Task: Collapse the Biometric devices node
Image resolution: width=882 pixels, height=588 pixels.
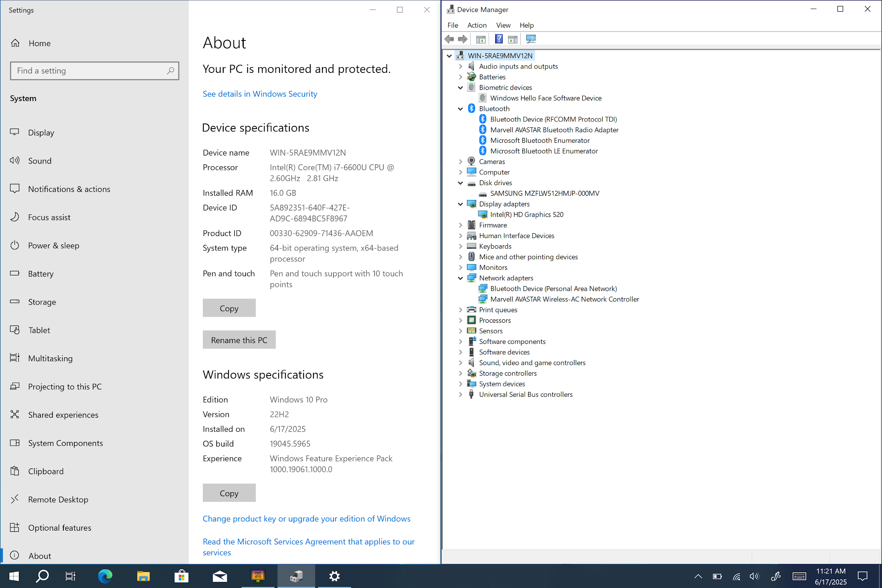Action: pyautogui.click(x=461, y=87)
